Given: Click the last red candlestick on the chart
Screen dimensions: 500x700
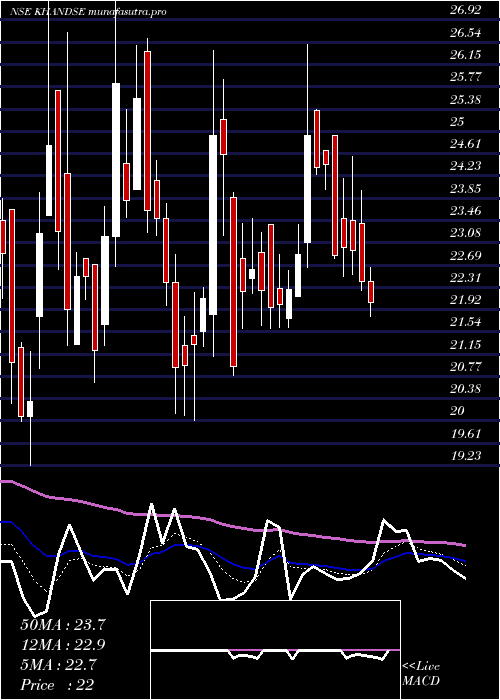Looking at the screenshot, I should (371, 292).
